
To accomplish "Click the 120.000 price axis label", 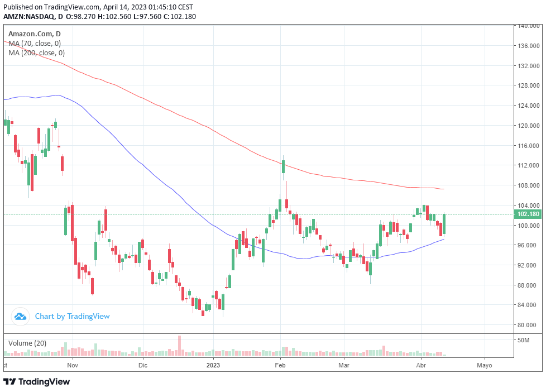I will coord(529,126).
